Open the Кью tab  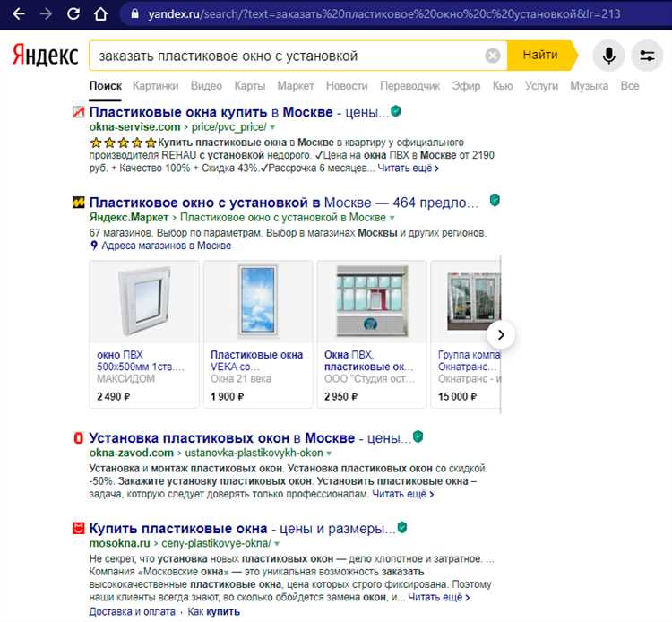point(503,86)
